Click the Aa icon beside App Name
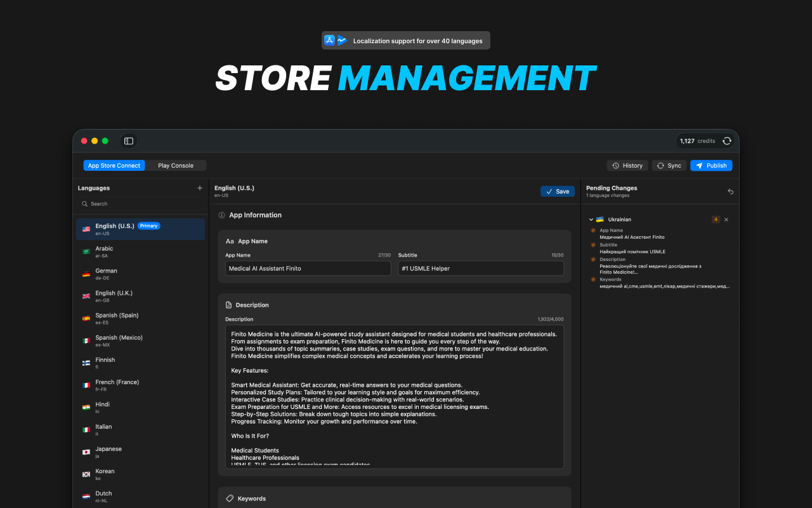Screen dimensions: 812x508 click(x=231, y=241)
